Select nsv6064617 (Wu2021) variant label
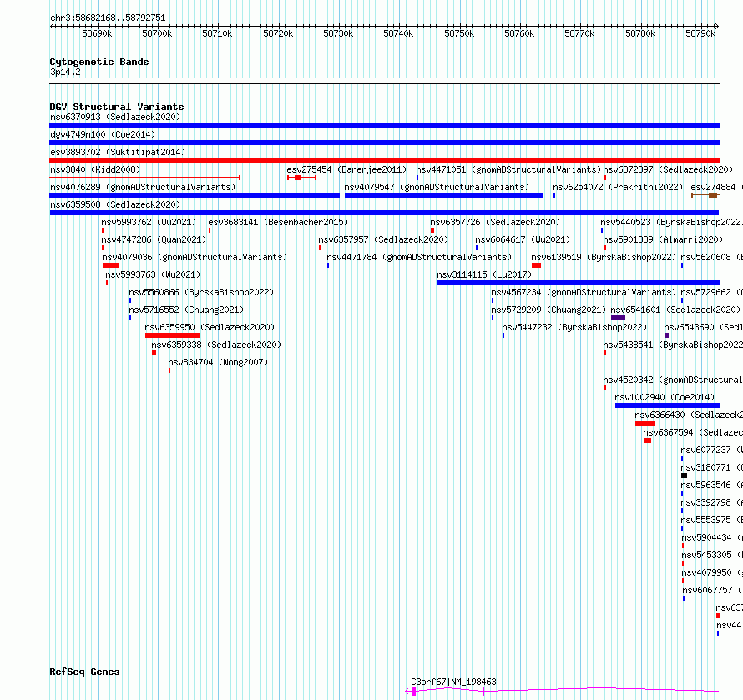 (x=523, y=239)
